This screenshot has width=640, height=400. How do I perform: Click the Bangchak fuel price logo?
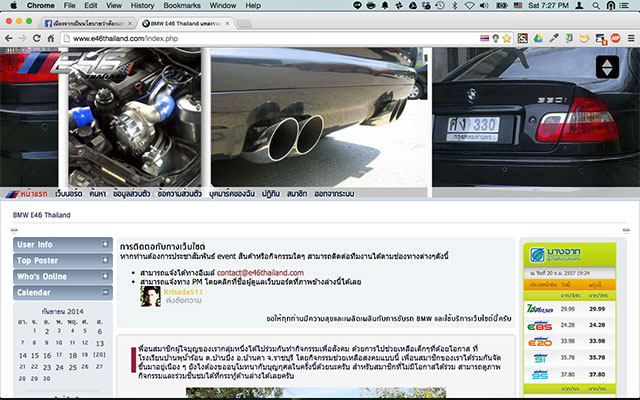pyautogui.click(x=554, y=255)
